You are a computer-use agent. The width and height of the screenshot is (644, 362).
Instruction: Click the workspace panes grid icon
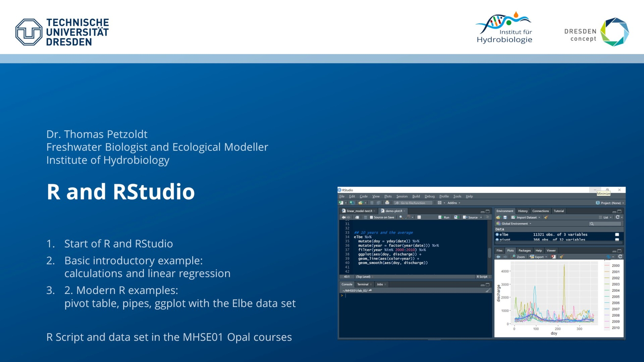pos(439,203)
